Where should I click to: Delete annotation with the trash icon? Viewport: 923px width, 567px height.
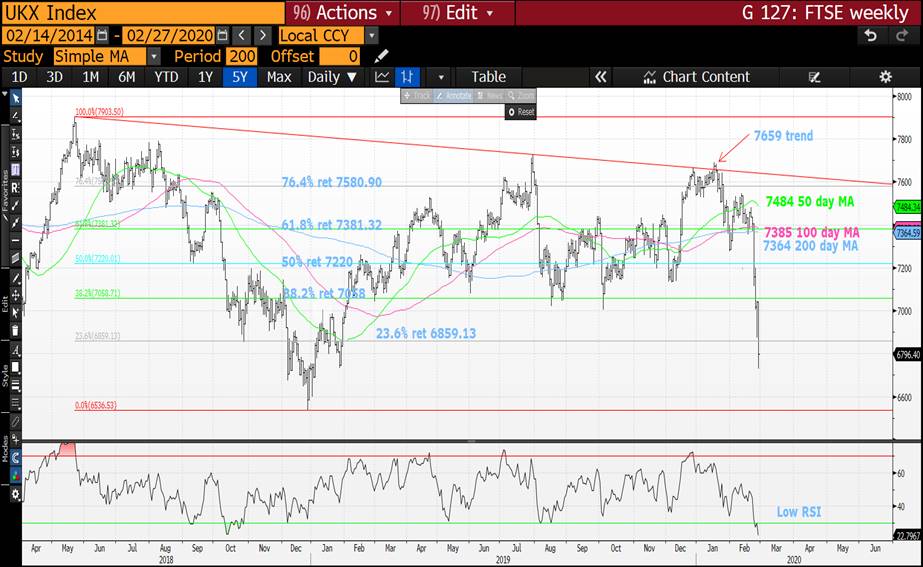16,330
